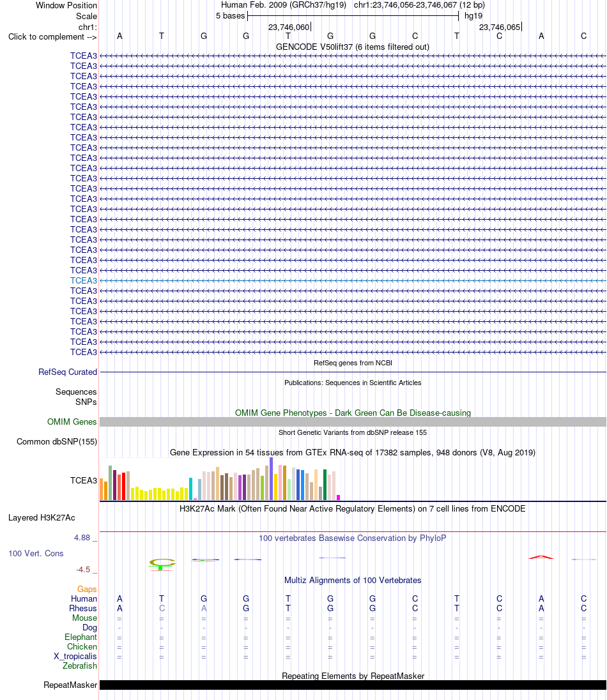Click the gray mismatched "A" in the Rhesus row
The image size is (607, 700).
coord(204,608)
